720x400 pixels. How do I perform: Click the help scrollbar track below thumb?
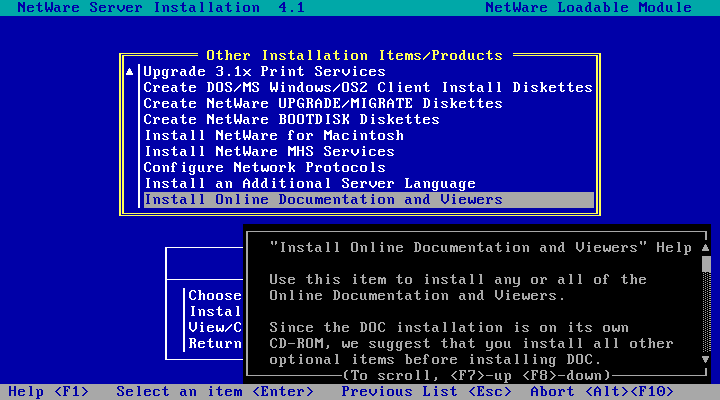[706, 312]
